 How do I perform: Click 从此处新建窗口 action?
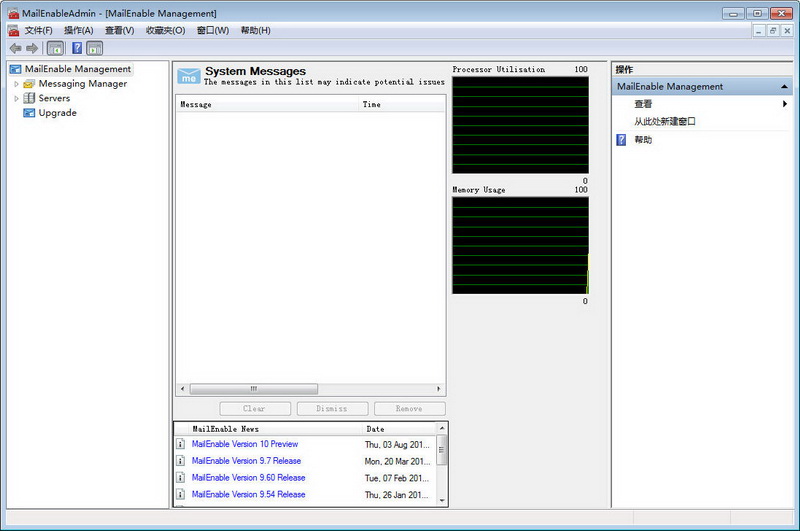click(665, 121)
